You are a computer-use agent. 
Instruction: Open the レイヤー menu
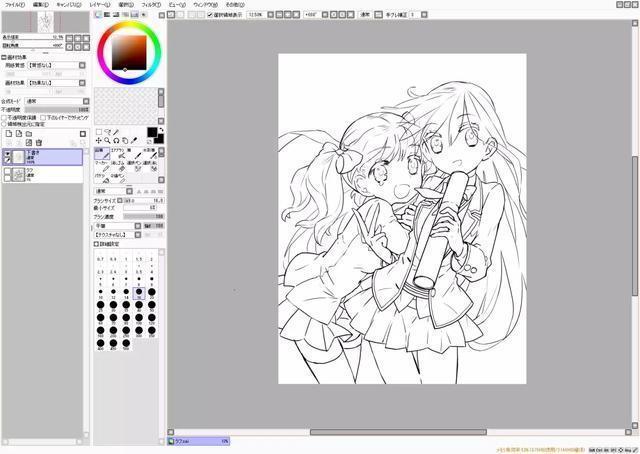[100, 5]
